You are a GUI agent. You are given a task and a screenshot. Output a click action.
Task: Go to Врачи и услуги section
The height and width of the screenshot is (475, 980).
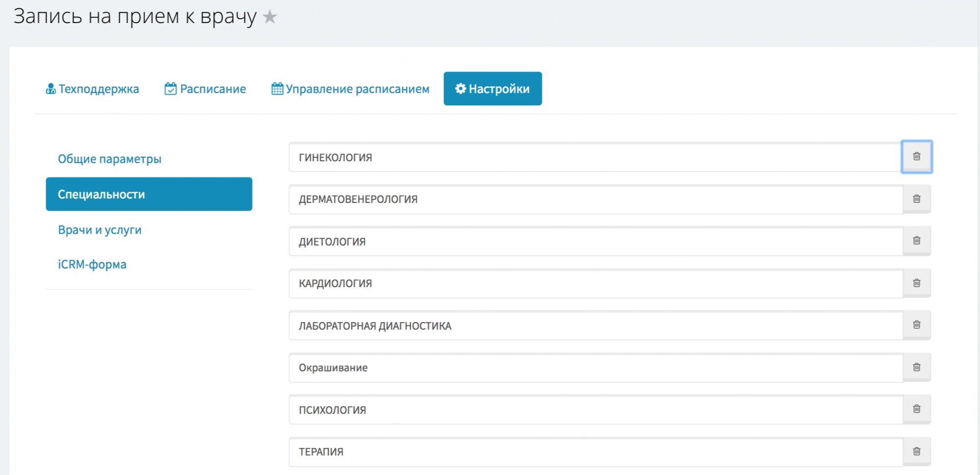[x=99, y=230]
